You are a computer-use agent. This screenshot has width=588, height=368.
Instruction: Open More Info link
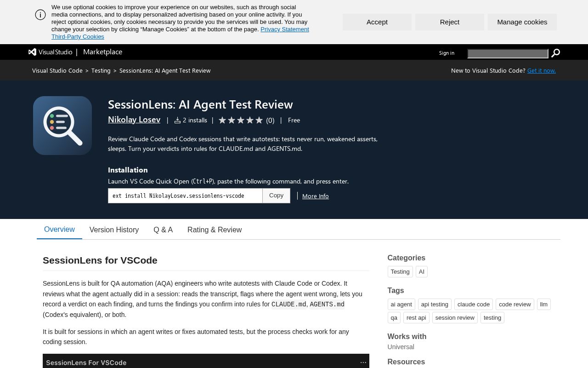click(316, 196)
